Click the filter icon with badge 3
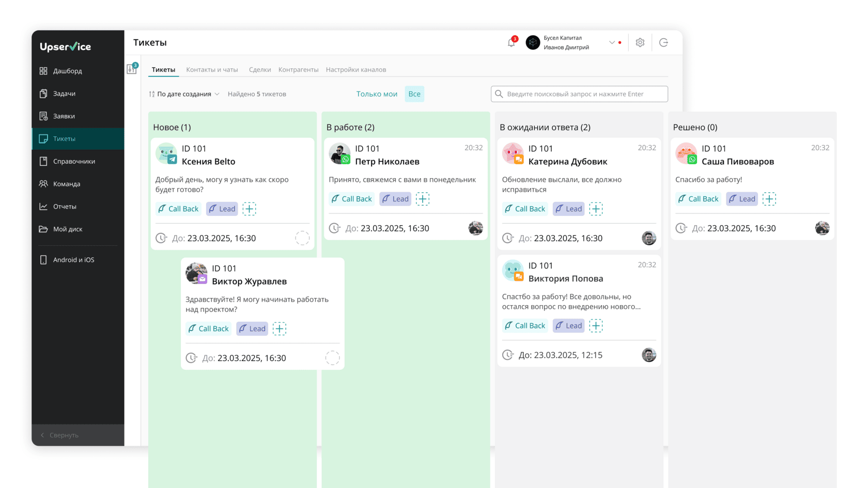 132,69
